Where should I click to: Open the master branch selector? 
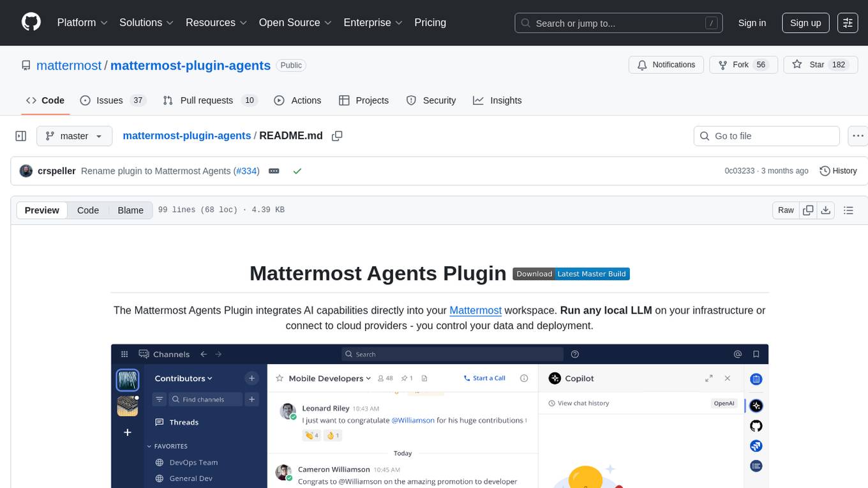point(74,136)
